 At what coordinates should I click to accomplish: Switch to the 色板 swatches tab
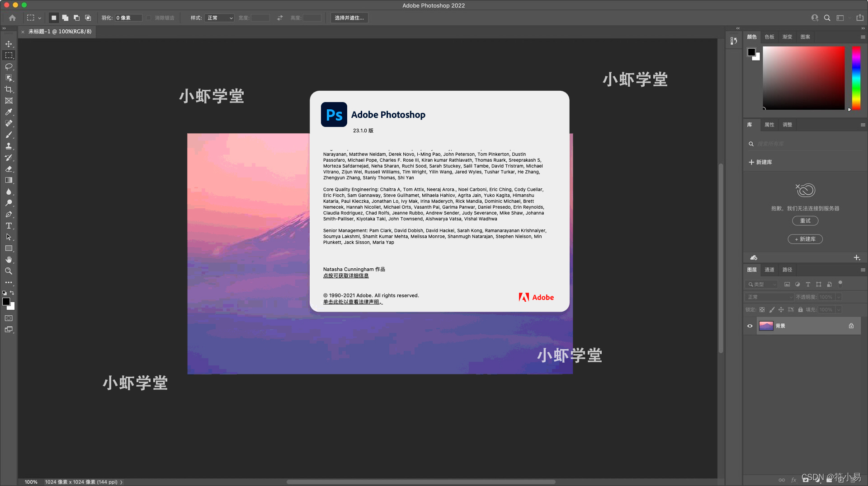769,37
